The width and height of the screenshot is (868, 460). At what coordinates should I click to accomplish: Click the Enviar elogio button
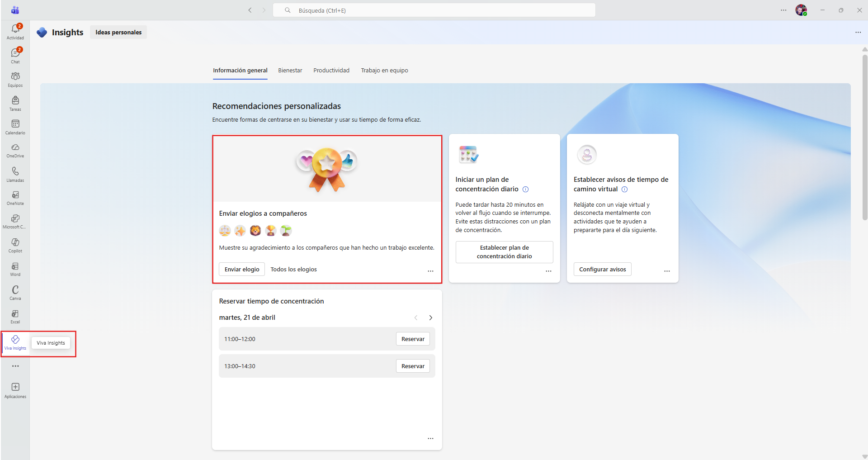[242, 269]
